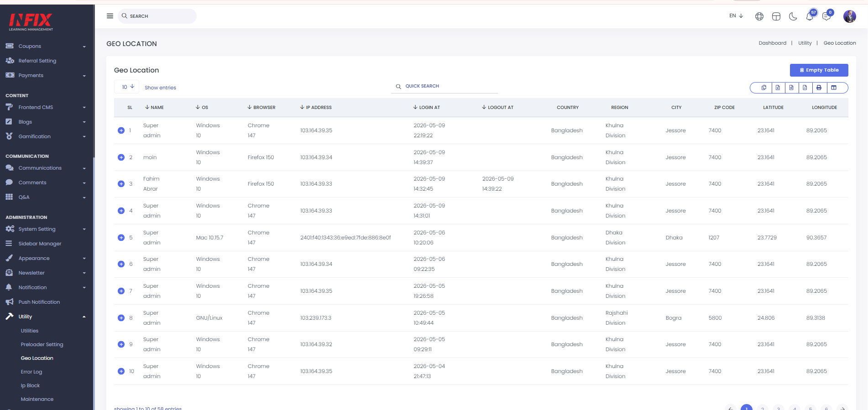Click the Sidebar Manager list icon
The height and width of the screenshot is (410, 868).
pyautogui.click(x=9, y=244)
